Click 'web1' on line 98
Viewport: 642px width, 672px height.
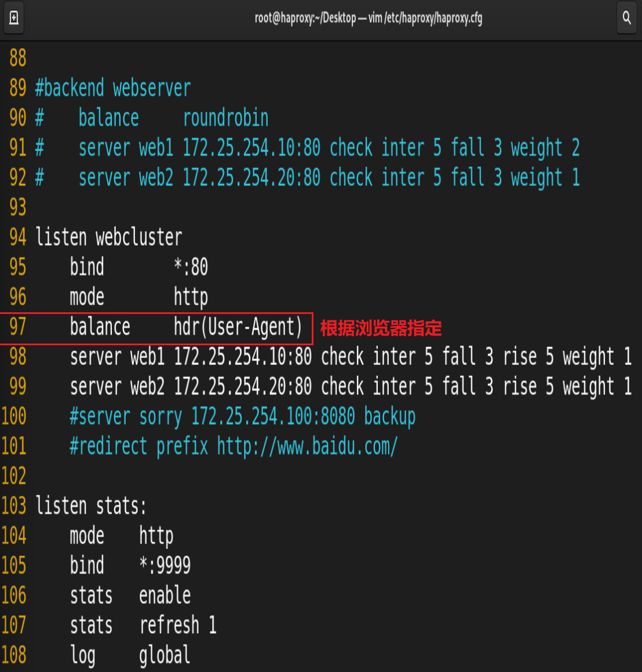[x=147, y=357]
